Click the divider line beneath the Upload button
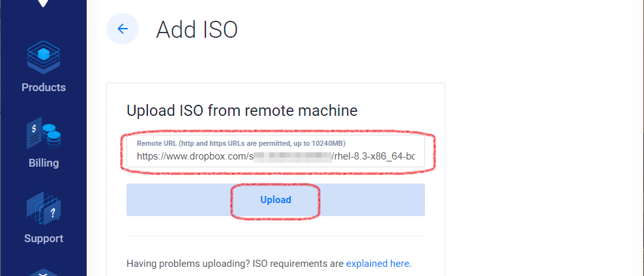This screenshot has width=644, height=276. click(x=276, y=236)
